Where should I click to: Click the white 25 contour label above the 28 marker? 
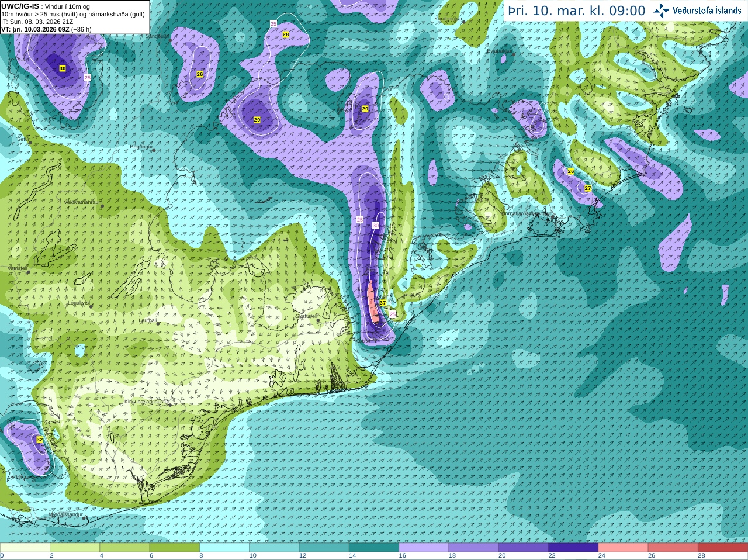[273, 23]
